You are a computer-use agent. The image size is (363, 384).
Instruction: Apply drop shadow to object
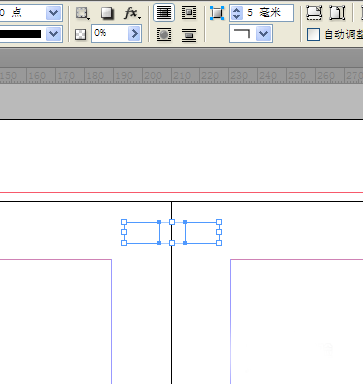[107, 13]
